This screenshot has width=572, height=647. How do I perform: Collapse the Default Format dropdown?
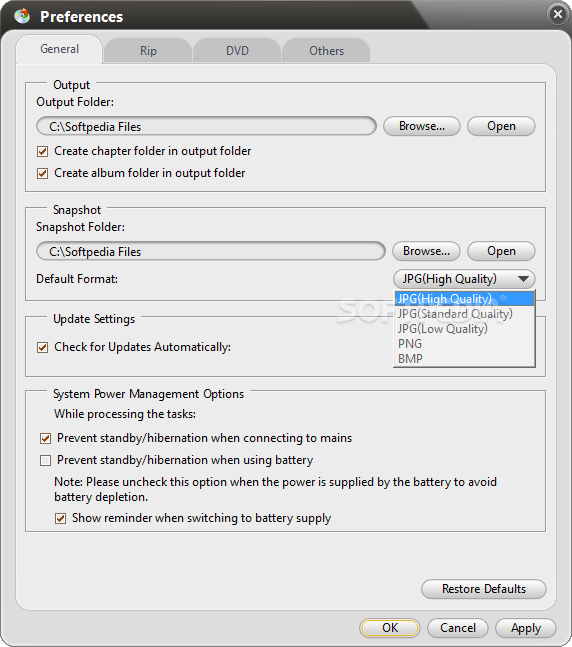464,279
